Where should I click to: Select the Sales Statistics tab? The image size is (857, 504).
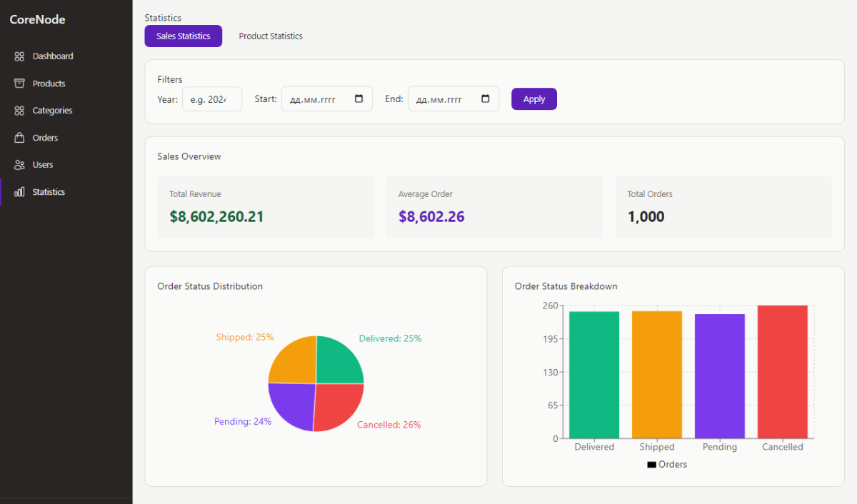coord(184,36)
